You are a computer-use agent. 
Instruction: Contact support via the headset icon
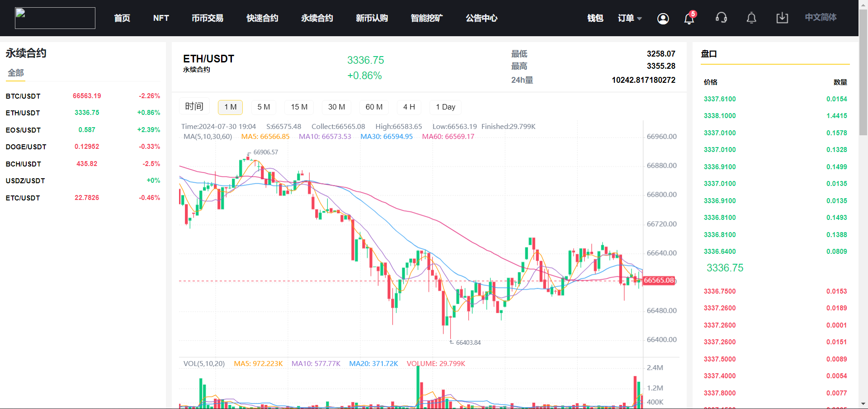721,18
